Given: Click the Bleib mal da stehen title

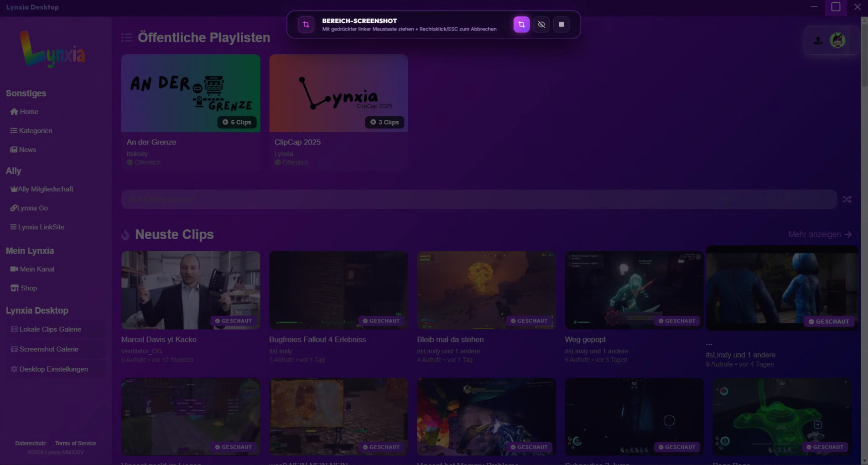Looking at the screenshot, I should pos(450,340).
